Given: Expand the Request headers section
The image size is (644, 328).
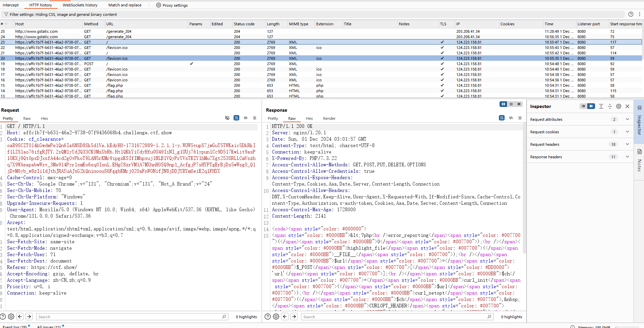Looking at the screenshot, I should pyautogui.click(x=580, y=144).
